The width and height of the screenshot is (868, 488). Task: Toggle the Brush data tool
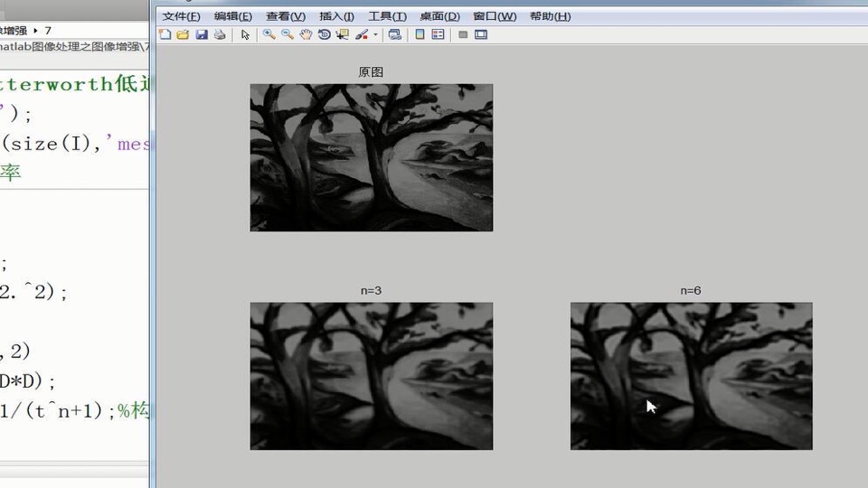pyautogui.click(x=362, y=34)
